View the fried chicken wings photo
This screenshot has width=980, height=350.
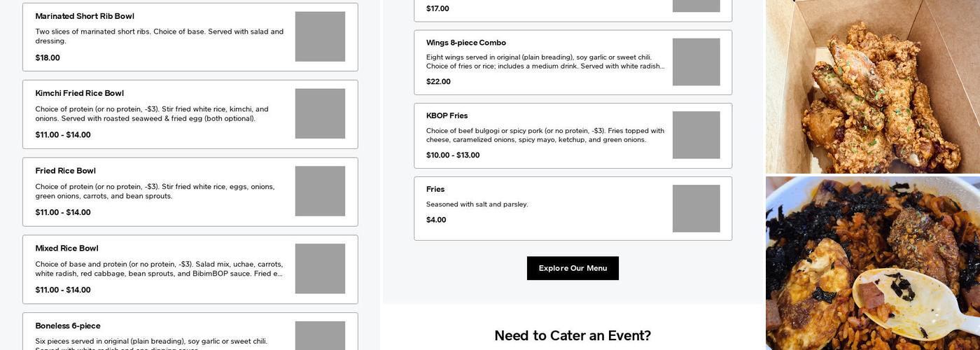pyautogui.click(x=872, y=85)
